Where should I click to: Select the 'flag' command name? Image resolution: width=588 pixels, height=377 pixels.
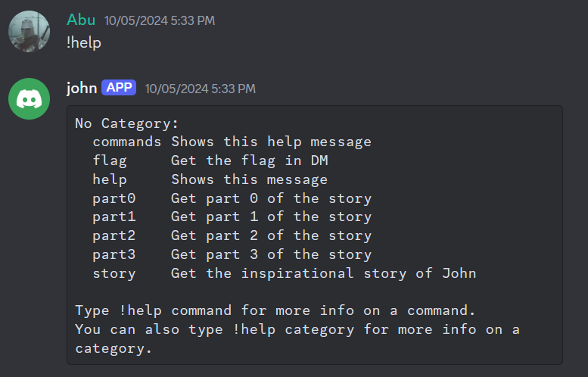pyautogui.click(x=110, y=160)
